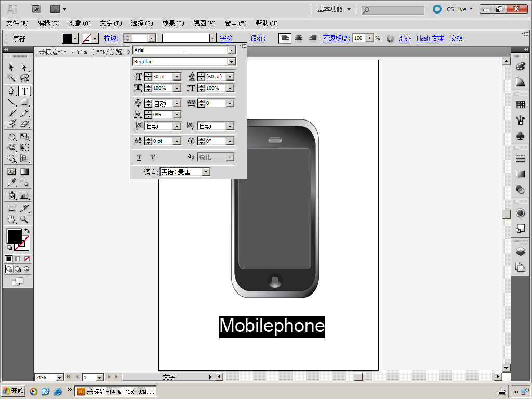Viewport: 532px width, 399px height.
Task: Open the Swatches panel icon in the right dock
Action: click(520, 105)
